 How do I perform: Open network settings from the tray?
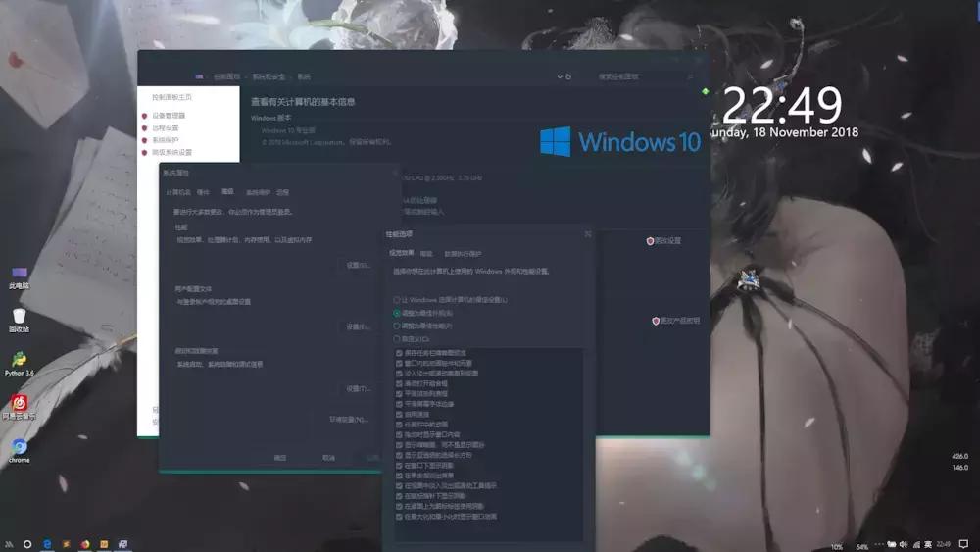916,544
